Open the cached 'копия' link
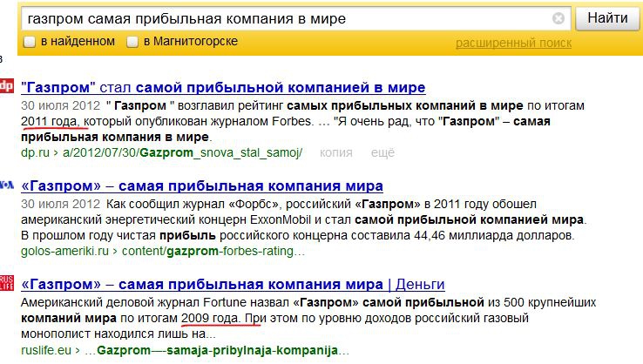The height and width of the screenshot is (364, 643). tap(335, 152)
